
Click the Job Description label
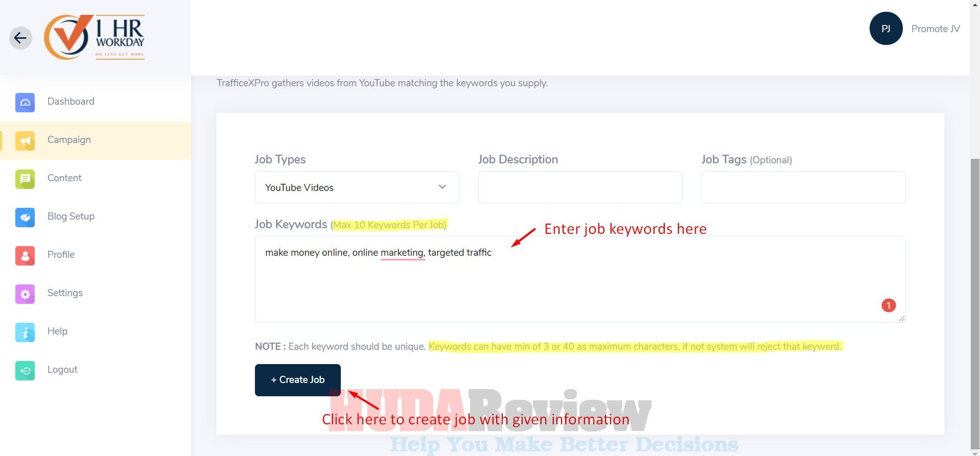[518, 159]
